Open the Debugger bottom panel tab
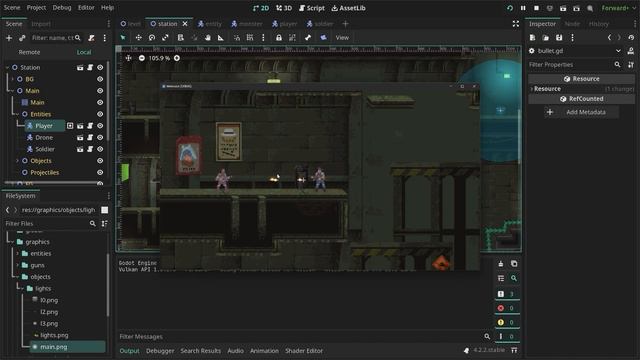The height and width of the screenshot is (360, 640). [x=160, y=351]
